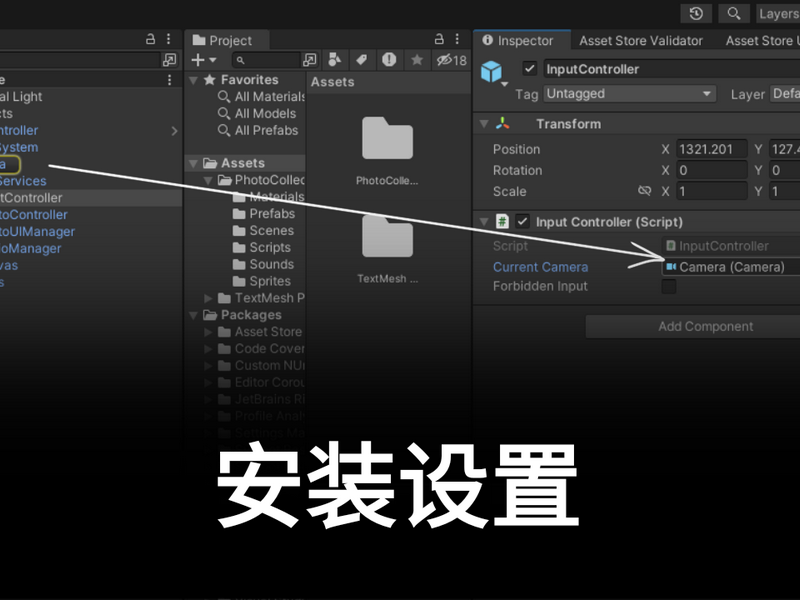The height and width of the screenshot is (600, 800).
Task: Open the scene row kebab menu in Hierarchy
Action: click(169, 80)
